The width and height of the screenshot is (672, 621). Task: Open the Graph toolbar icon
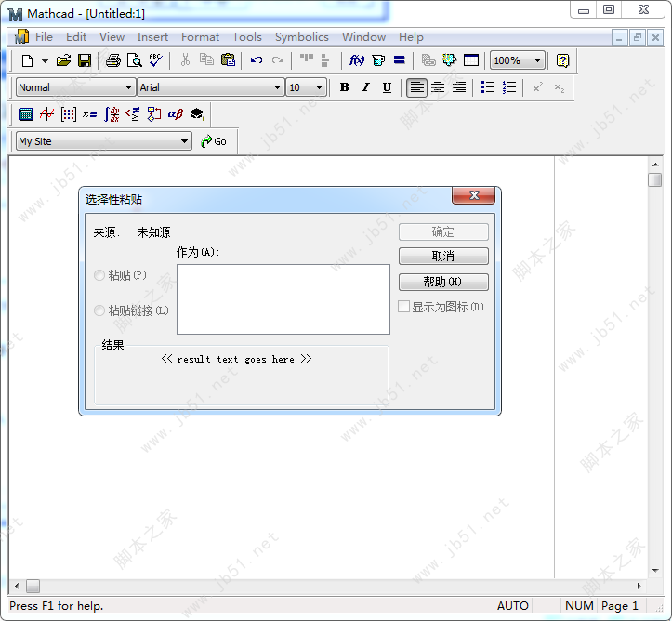coord(46,114)
